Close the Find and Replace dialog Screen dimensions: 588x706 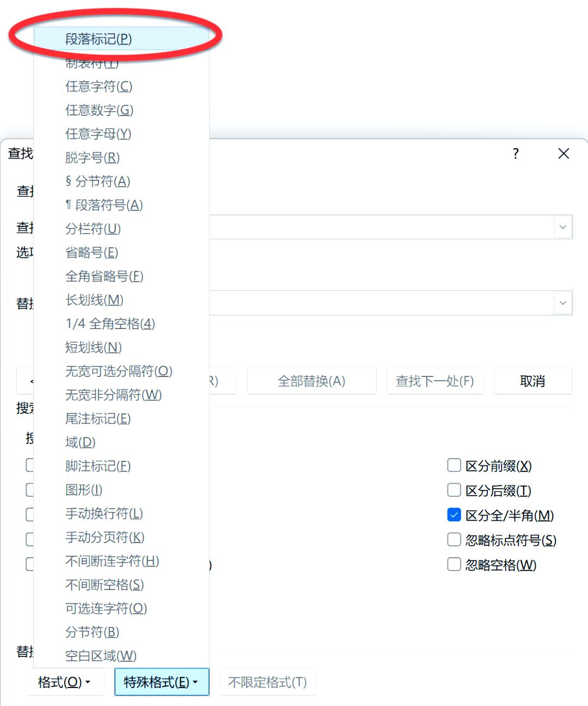[x=563, y=154]
